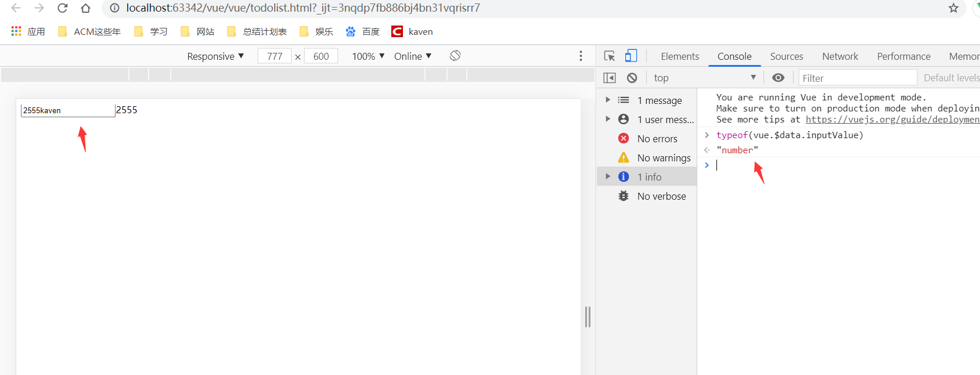Expand the 1 message group
Screen dimensions: 980x375
point(608,100)
